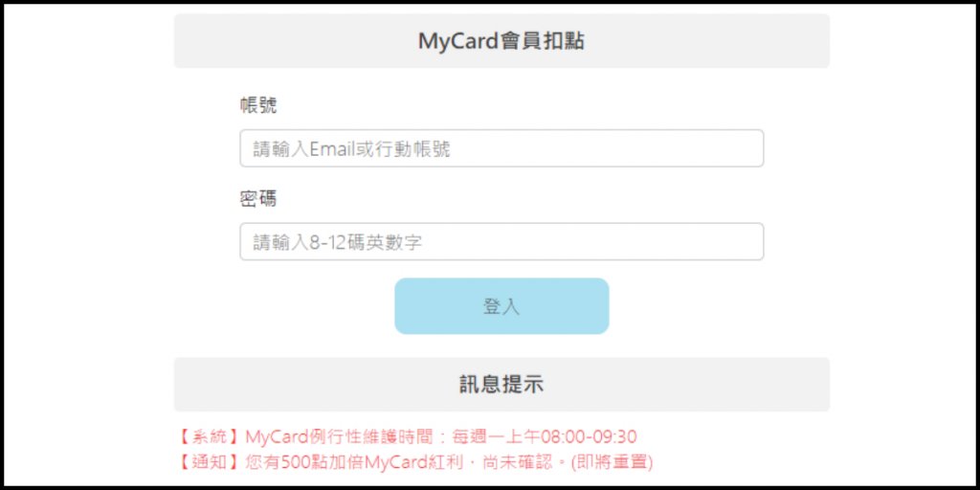The height and width of the screenshot is (490, 980).
Task: Click the 請輸入Email或行動帳號 placeholder text
Action: [x=351, y=148]
